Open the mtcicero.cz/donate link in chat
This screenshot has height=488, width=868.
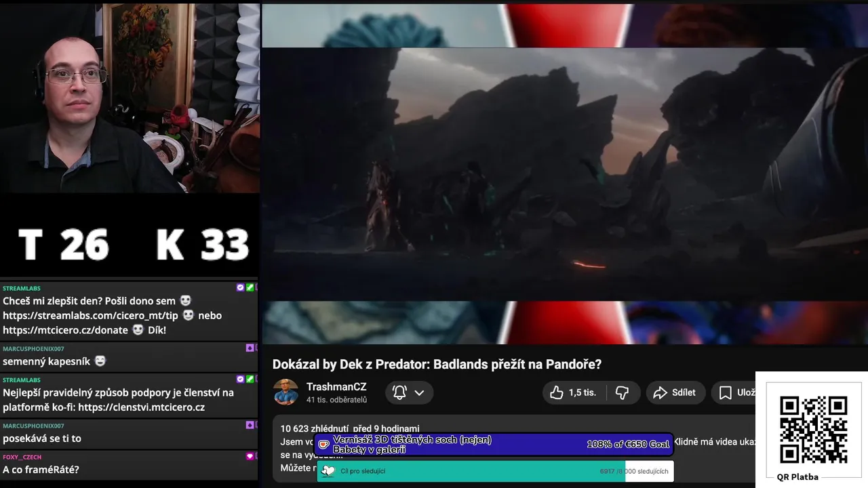[x=65, y=330]
